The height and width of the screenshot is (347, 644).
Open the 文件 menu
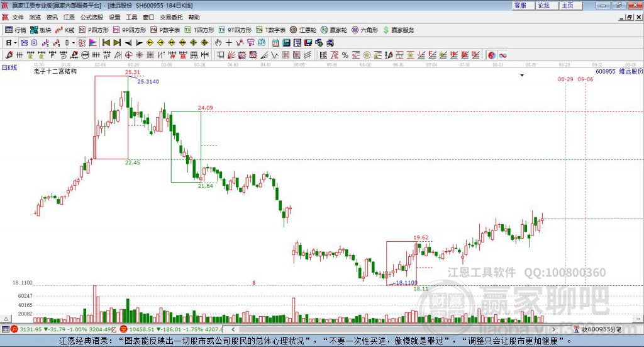(18, 17)
